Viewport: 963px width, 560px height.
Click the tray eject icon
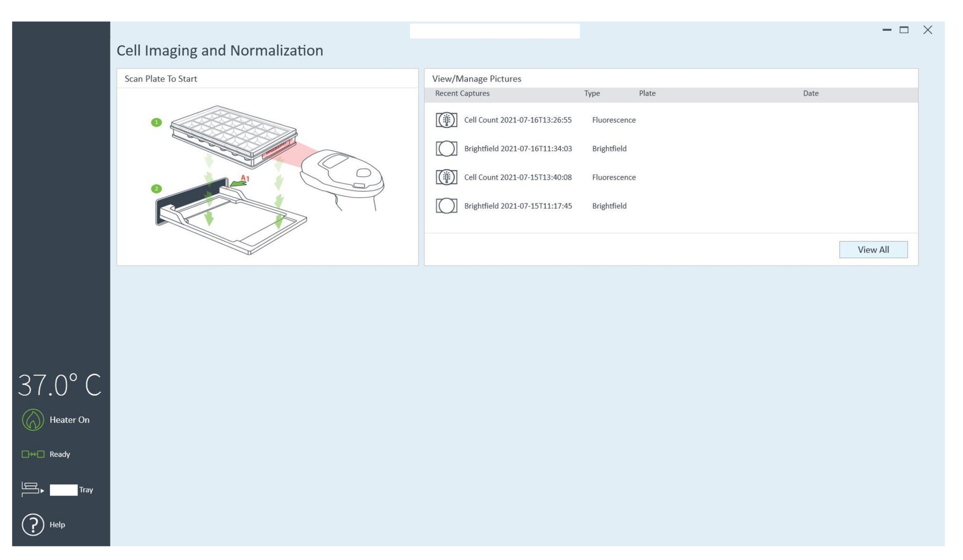coord(32,489)
